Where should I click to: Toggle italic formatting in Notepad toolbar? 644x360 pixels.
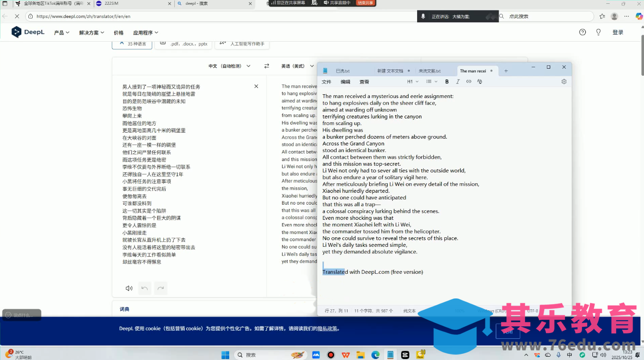458,81
